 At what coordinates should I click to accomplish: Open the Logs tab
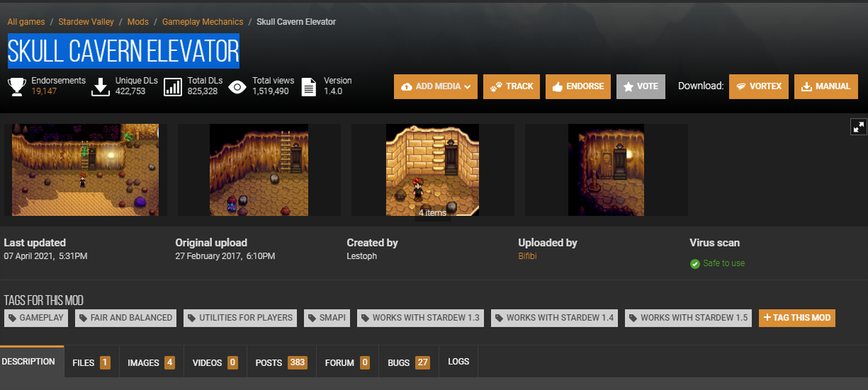click(458, 362)
